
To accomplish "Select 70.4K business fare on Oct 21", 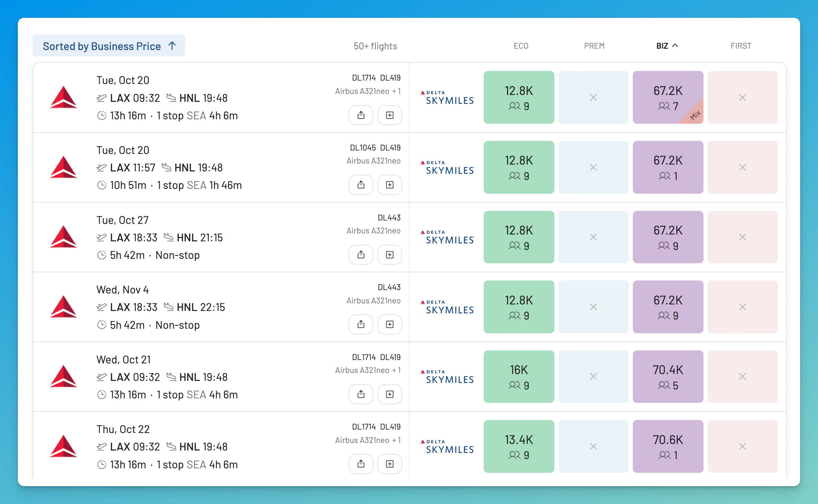I will tap(668, 376).
